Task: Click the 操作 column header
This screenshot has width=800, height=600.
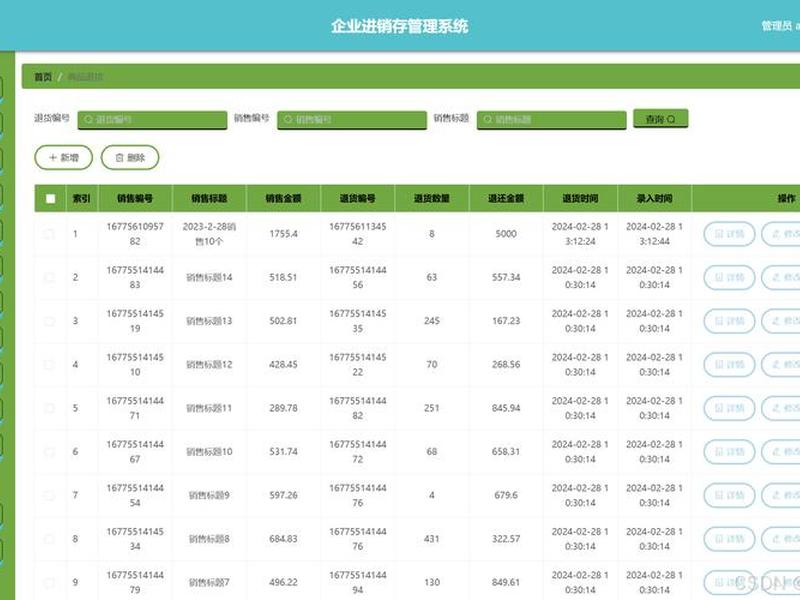Action: coord(786,198)
